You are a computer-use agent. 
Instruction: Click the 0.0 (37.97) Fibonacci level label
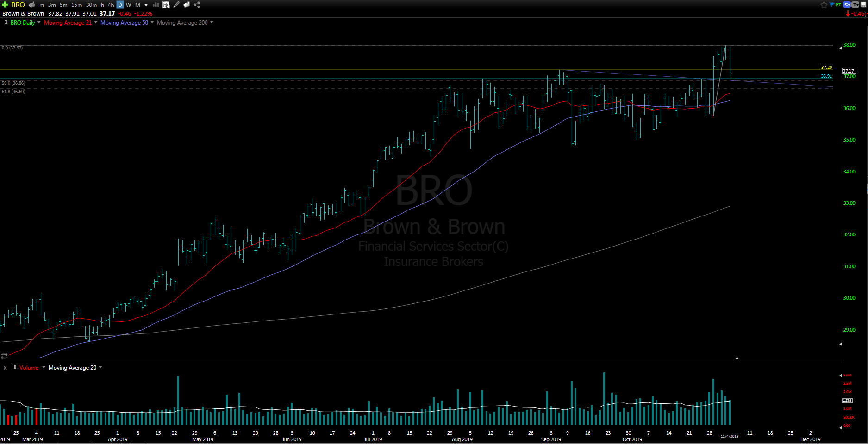(x=12, y=48)
